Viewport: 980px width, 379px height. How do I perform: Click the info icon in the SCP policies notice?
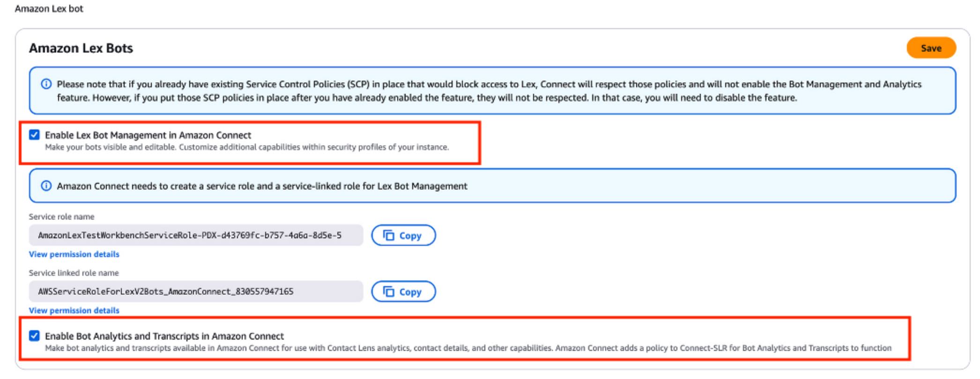[x=46, y=84]
